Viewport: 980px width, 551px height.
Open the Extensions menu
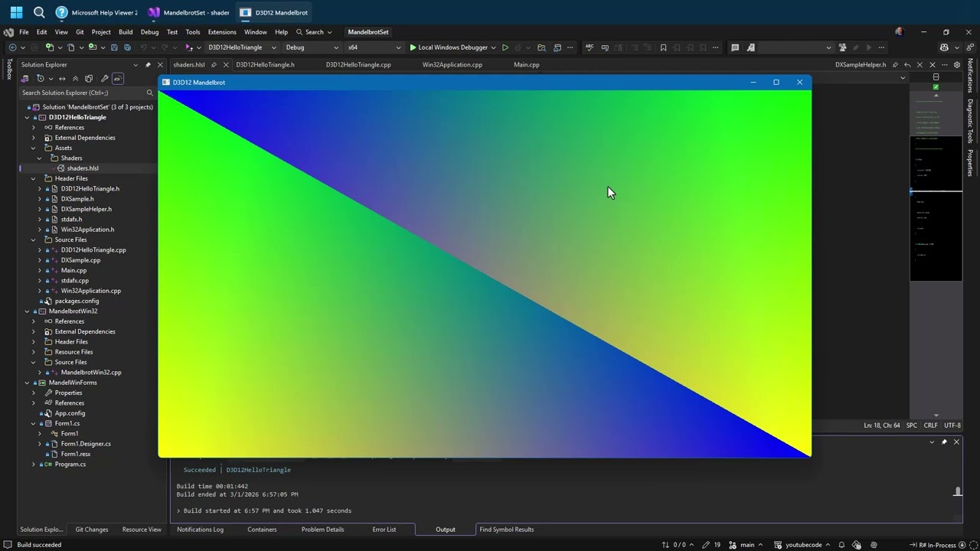(222, 32)
